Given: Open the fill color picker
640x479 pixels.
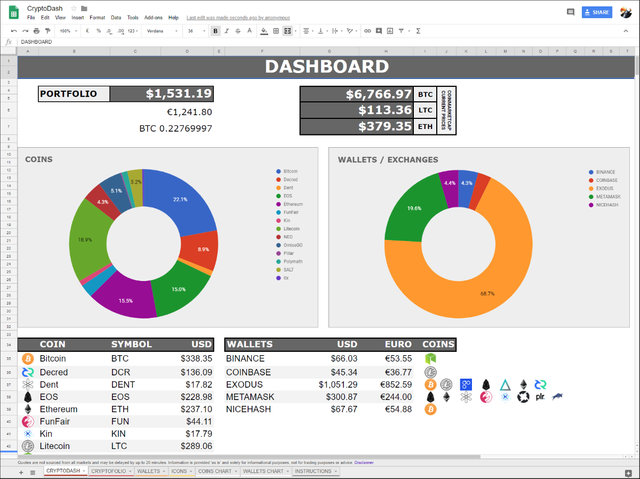Looking at the screenshot, I should tap(264, 31).
